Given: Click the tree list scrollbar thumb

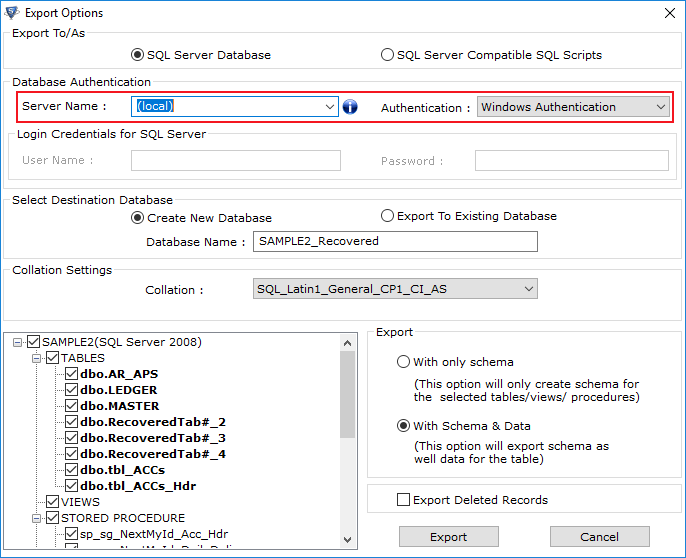Looking at the screenshot, I should [x=347, y=394].
